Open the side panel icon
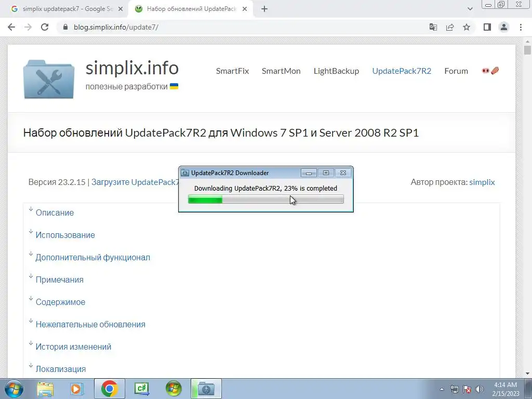Viewport: 532px width, 399px height. 487,27
